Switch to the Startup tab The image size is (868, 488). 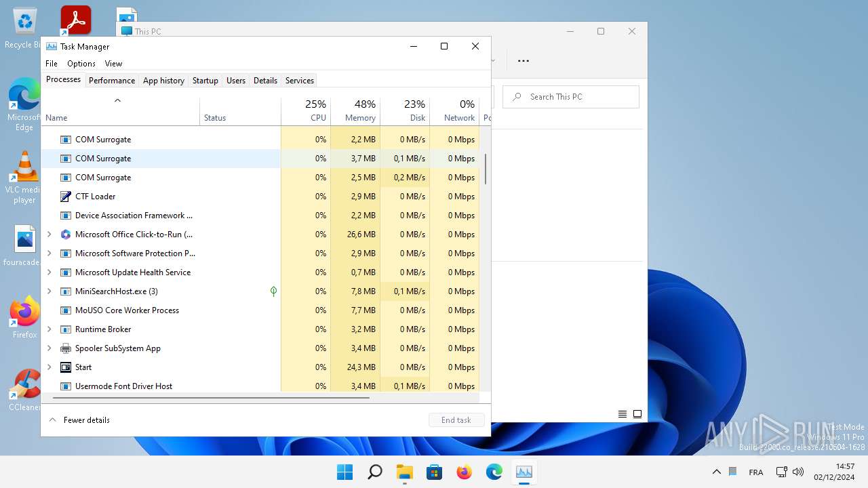click(205, 81)
